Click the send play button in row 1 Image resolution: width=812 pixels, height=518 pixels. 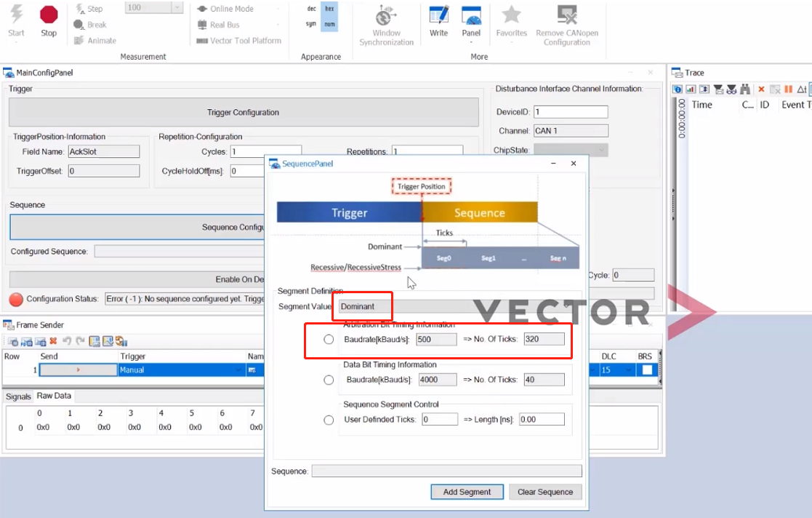pyautogui.click(x=79, y=370)
